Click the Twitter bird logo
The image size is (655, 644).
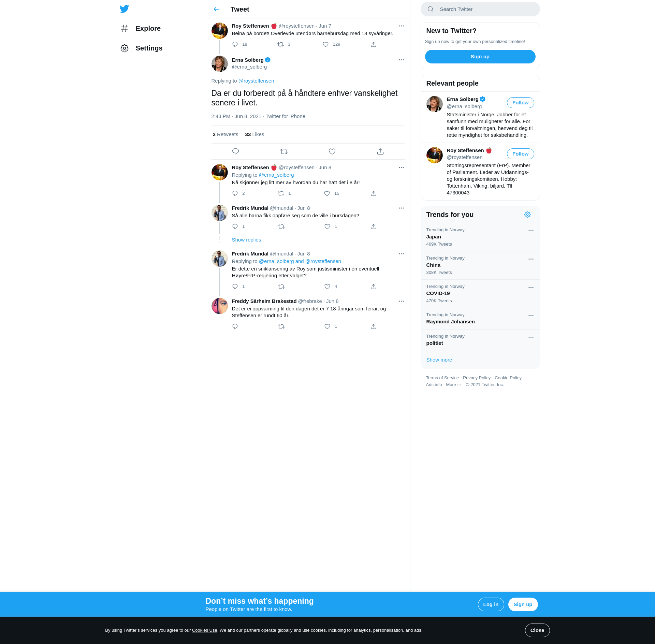pos(124,9)
